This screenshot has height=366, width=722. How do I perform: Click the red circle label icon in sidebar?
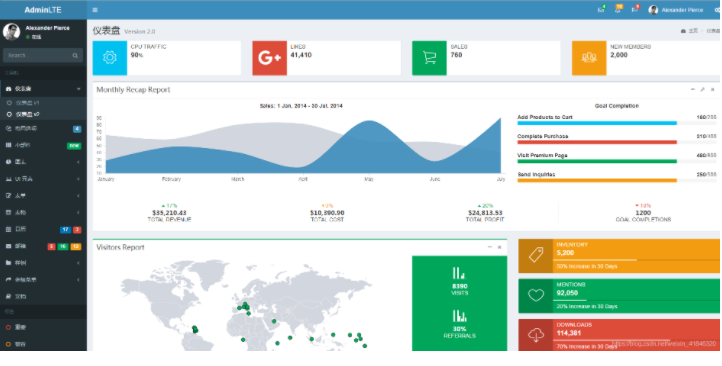point(8,327)
